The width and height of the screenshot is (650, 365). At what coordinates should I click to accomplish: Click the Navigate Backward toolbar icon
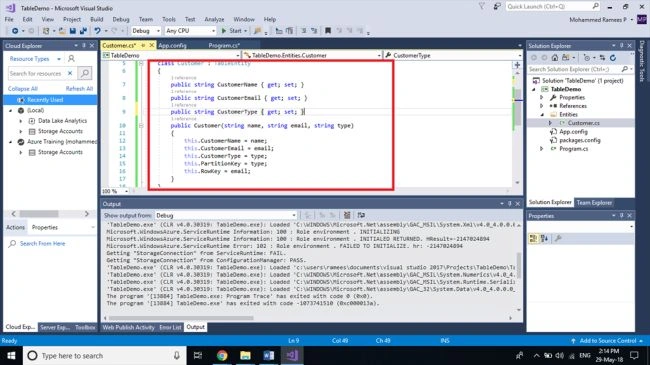click(x=15, y=31)
